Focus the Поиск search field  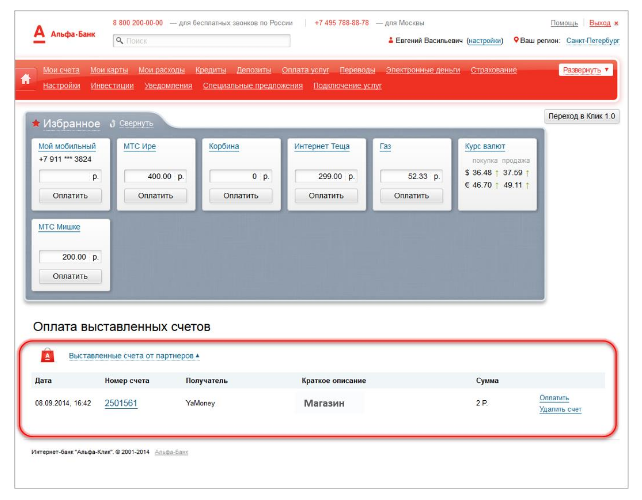click(x=201, y=41)
